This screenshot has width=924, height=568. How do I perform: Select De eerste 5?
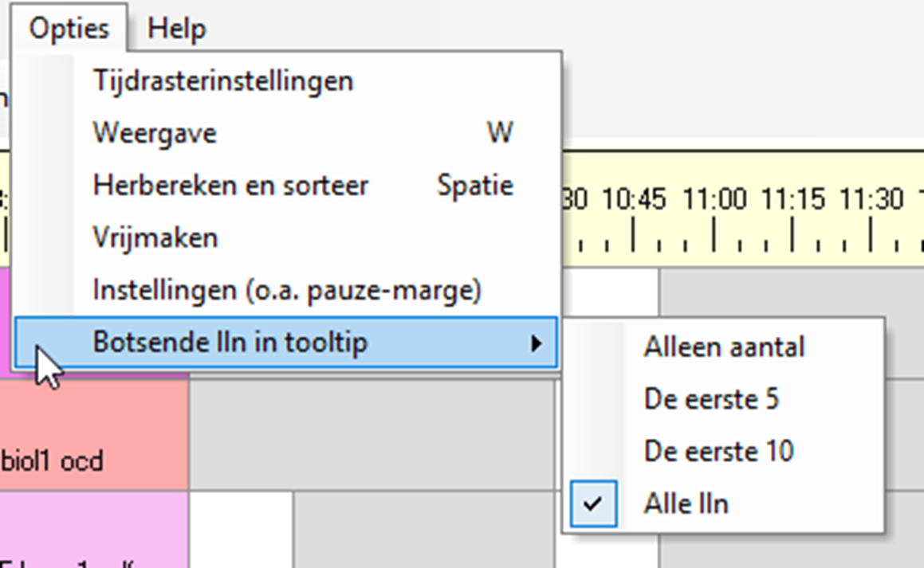(711, 399)
